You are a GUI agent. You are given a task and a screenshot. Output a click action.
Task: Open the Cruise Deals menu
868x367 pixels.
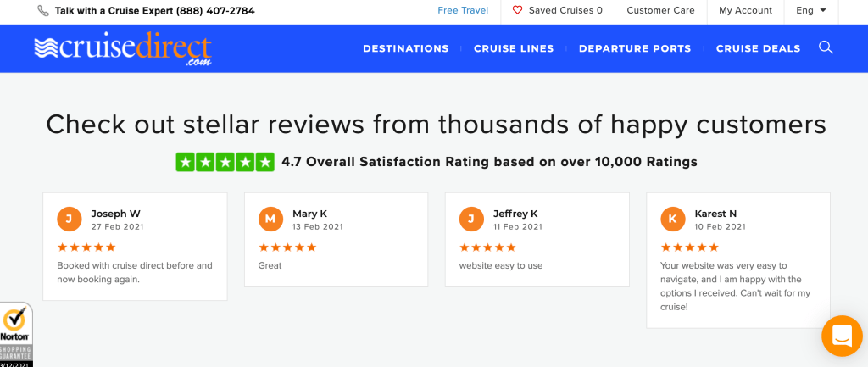[759, 48]
